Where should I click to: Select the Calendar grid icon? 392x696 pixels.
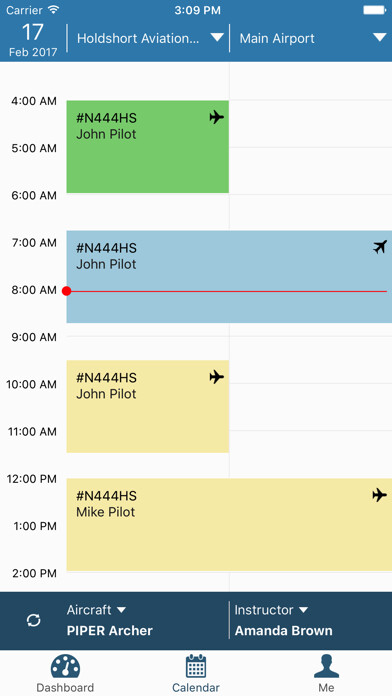pos(196,665)
